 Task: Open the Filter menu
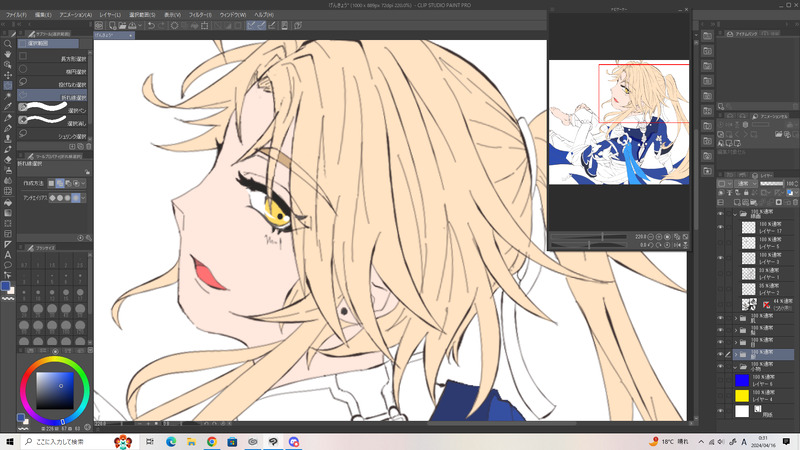pyautogui.click(x=200, y=15)
